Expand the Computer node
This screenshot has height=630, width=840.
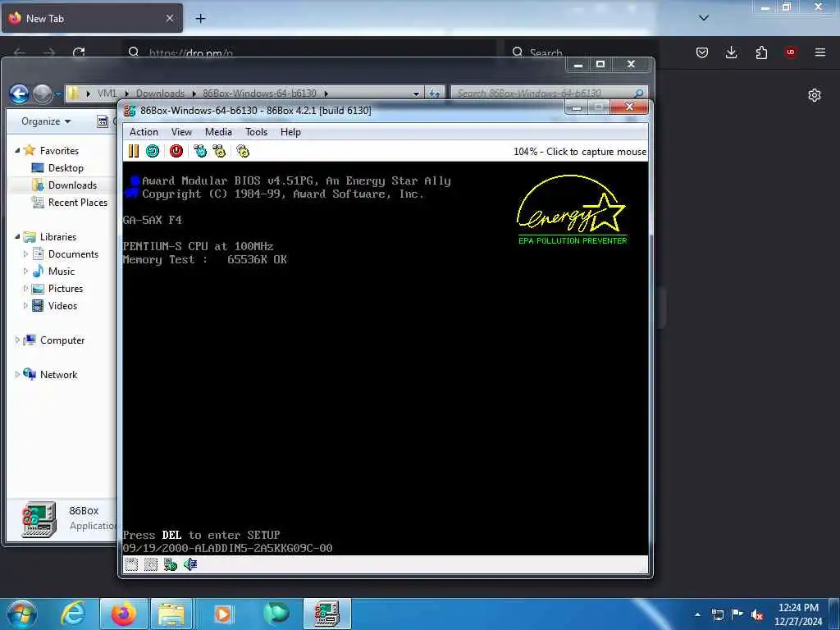tap(17, 340)
